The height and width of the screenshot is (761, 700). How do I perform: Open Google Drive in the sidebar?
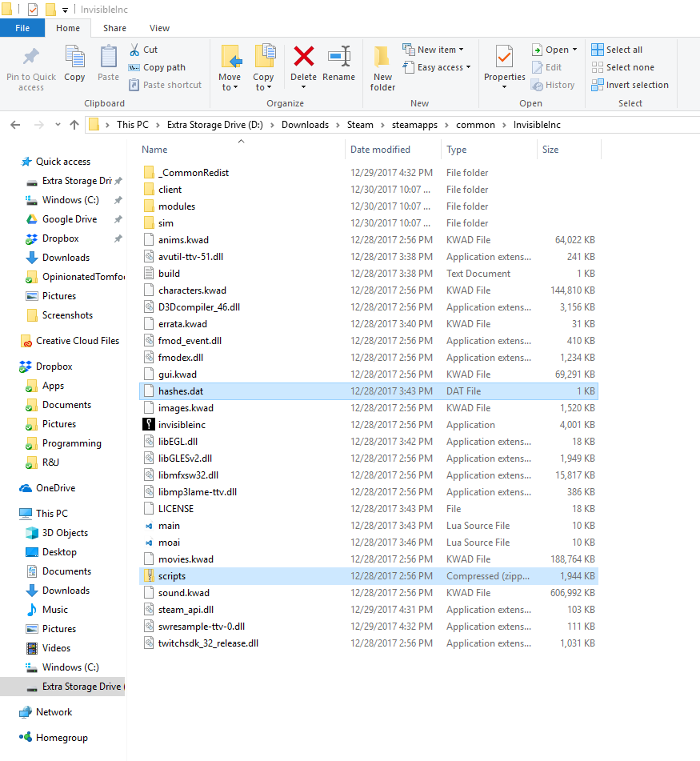click(70, 219)
